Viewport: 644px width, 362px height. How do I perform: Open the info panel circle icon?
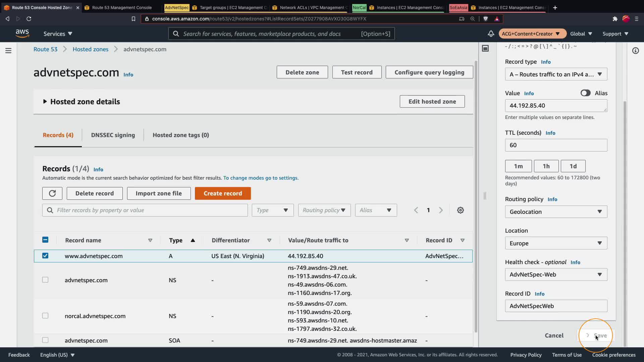635,51
